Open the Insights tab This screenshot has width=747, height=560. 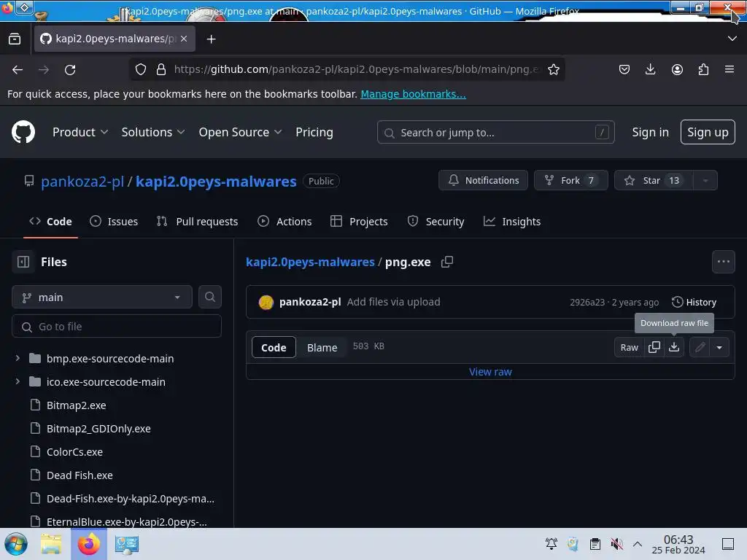(512, 222)
